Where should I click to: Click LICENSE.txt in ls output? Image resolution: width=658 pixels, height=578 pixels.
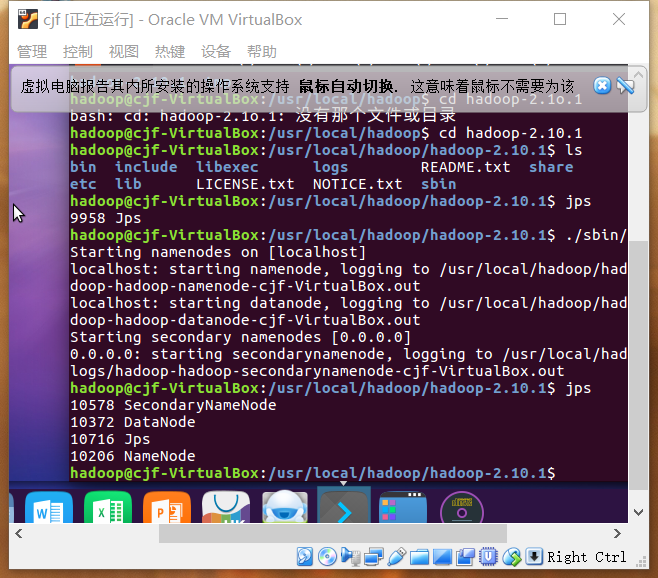(245, 184)
